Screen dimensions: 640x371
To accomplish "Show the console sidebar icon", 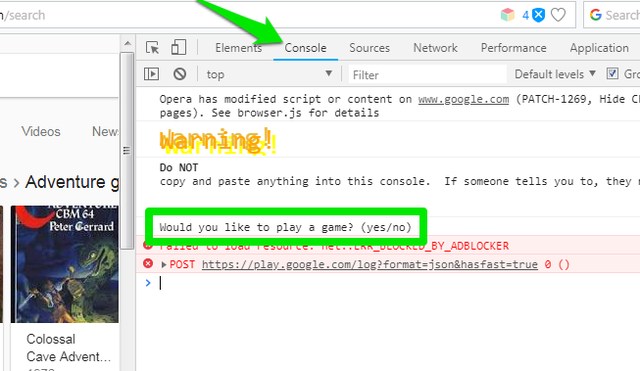I will point(151,74).
